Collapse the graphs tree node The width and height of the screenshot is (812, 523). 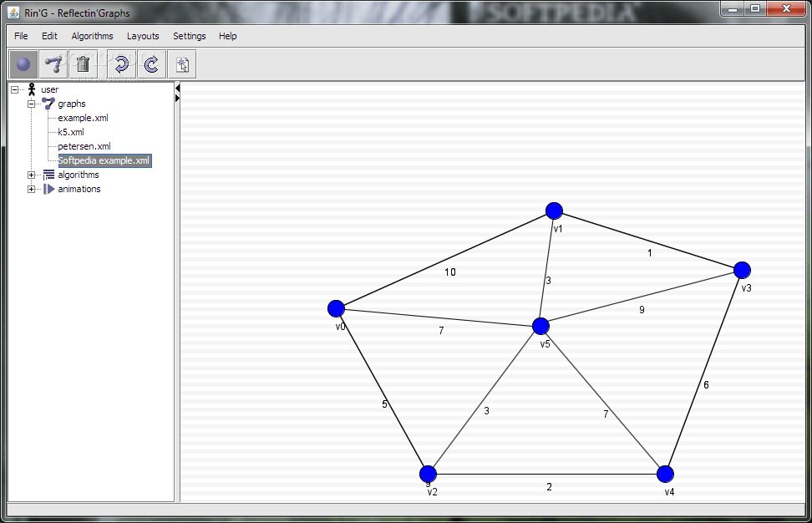click(32, 104)
